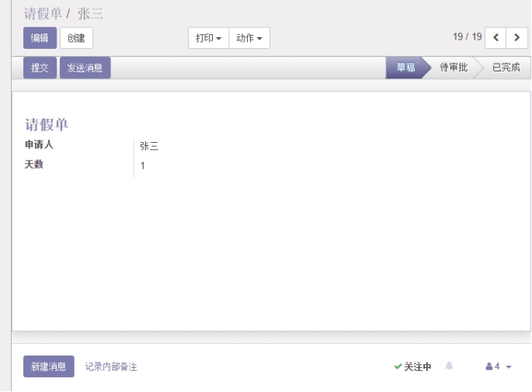Toggle the 关注中 following status
Viewport: 532px width, 392px height.
click(x=412, y=366)
